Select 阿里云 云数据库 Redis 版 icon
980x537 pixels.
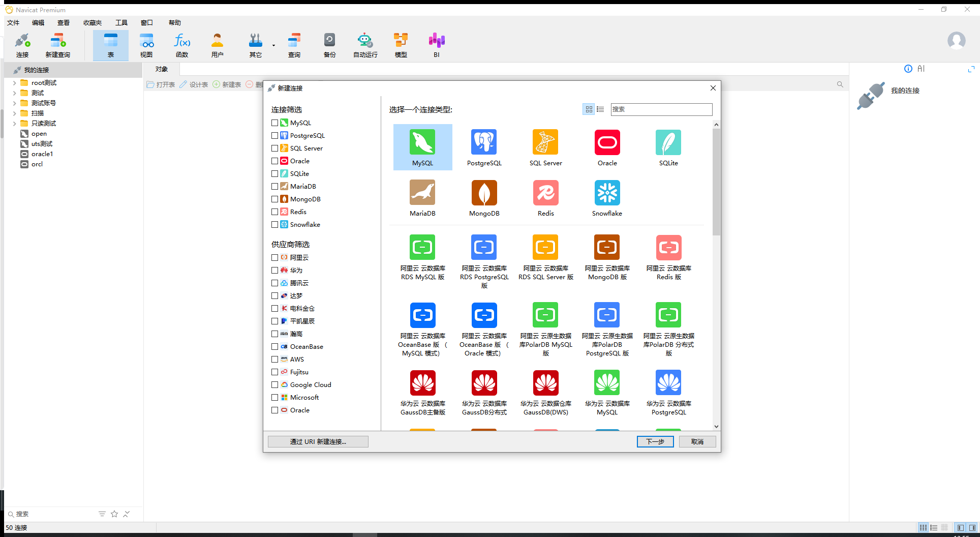click(668, 247)
